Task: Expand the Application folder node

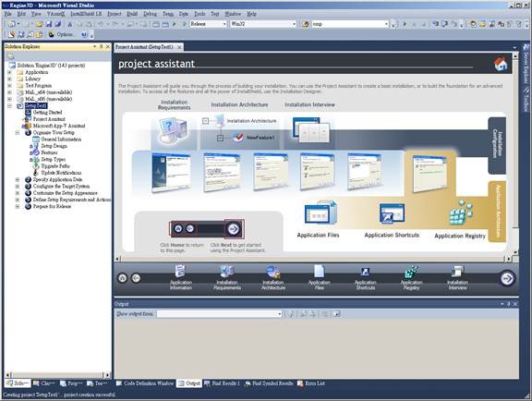Action: (x=9, y=72)
